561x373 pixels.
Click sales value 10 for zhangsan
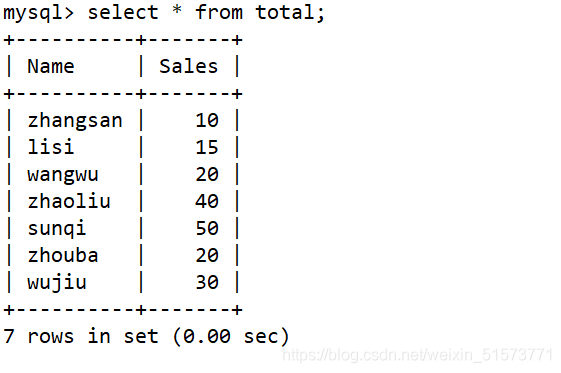tap(207, 120)
